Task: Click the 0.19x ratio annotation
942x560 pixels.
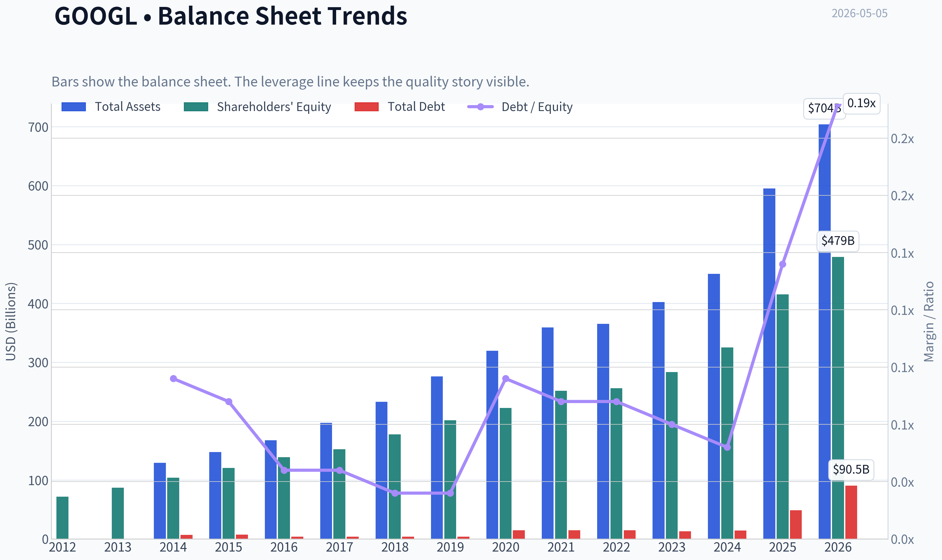Action: (861, 103)
